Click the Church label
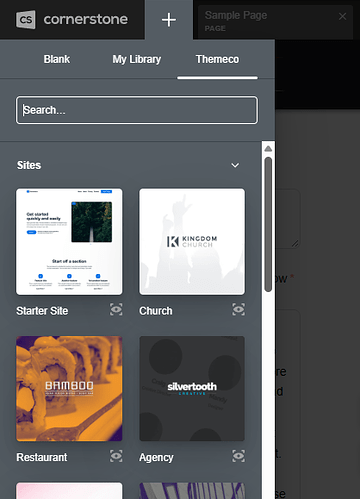The image size is (360, 499). tap(156, 311)
